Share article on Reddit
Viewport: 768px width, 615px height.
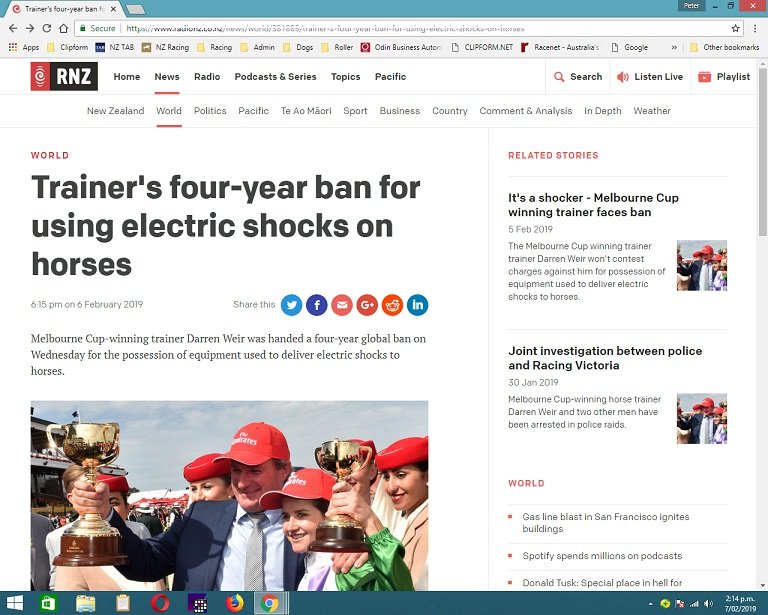coord(392,305)
